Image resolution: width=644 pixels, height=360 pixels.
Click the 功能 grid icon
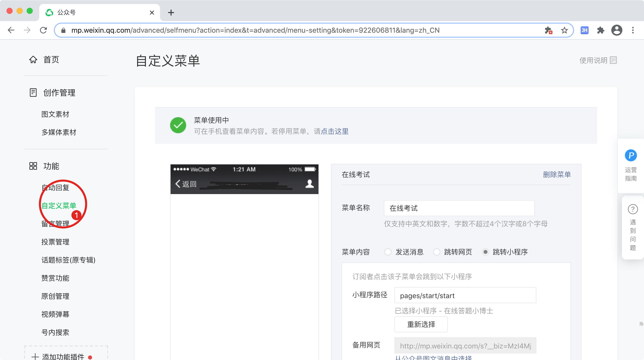[x=33, y=166]
